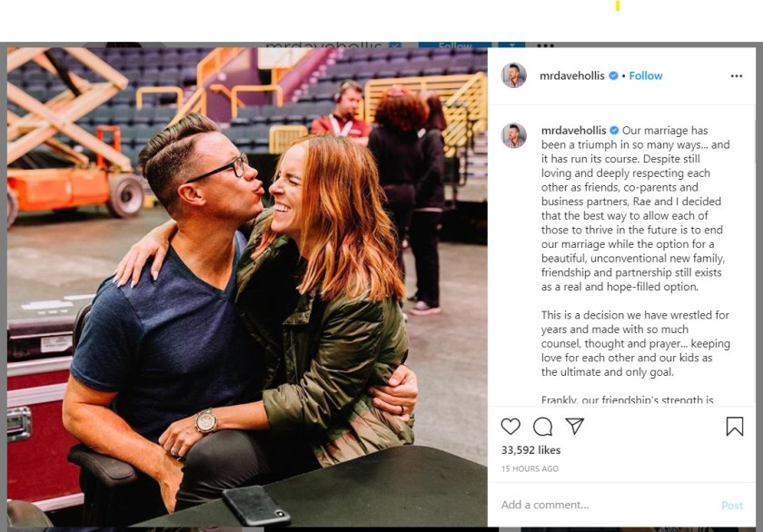
Task: Expand the dimmed dropdown arrow beside background Follow
Action: click(511, 44)
